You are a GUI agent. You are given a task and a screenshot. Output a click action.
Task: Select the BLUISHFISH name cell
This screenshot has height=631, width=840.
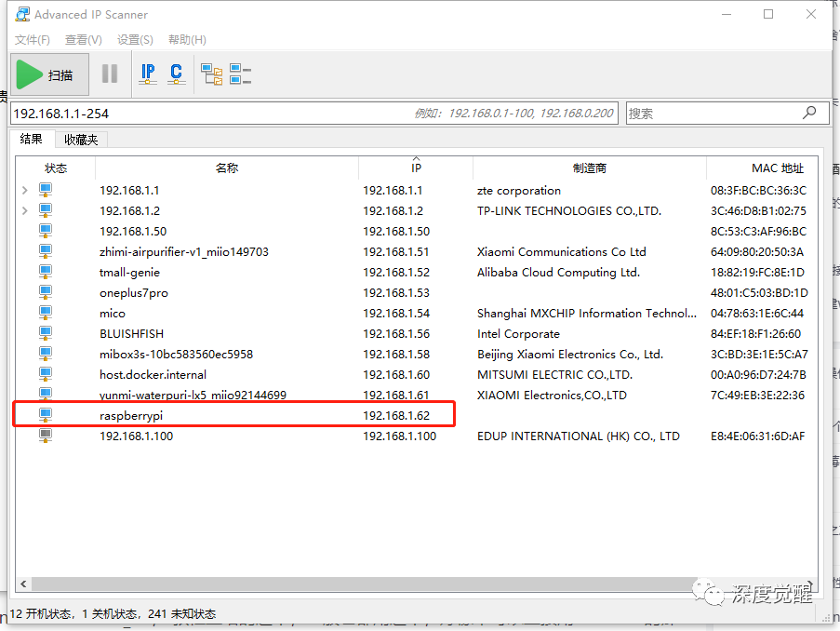[132, 333]
